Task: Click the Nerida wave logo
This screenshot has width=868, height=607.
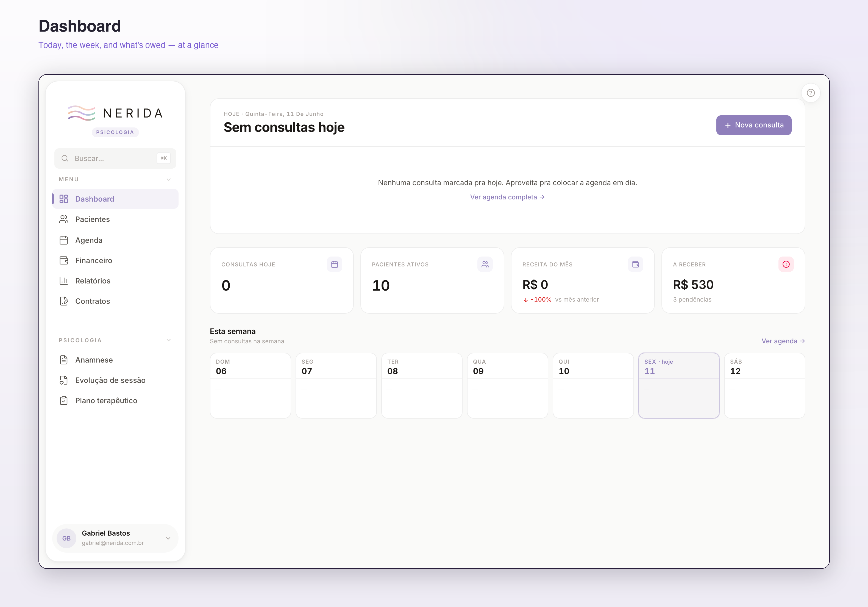Action: click(x=82, y=113)
